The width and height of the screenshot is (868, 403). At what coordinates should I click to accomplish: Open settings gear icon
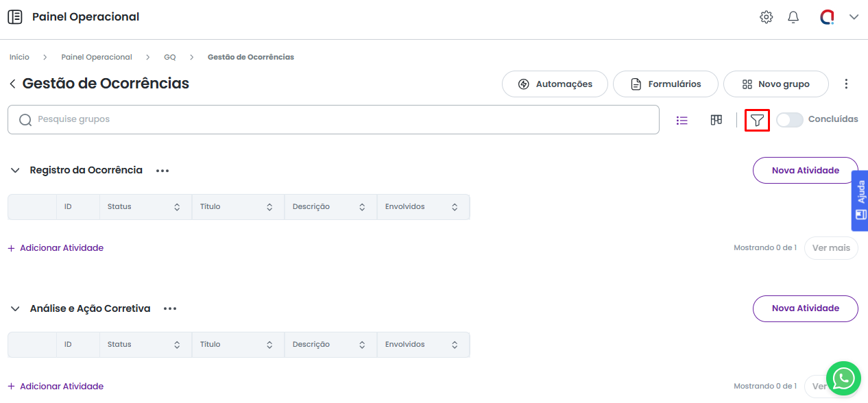[766, 17]
